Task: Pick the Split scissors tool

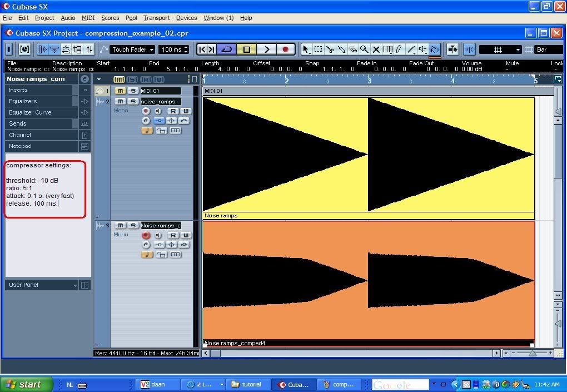Action: pos(330,49)
